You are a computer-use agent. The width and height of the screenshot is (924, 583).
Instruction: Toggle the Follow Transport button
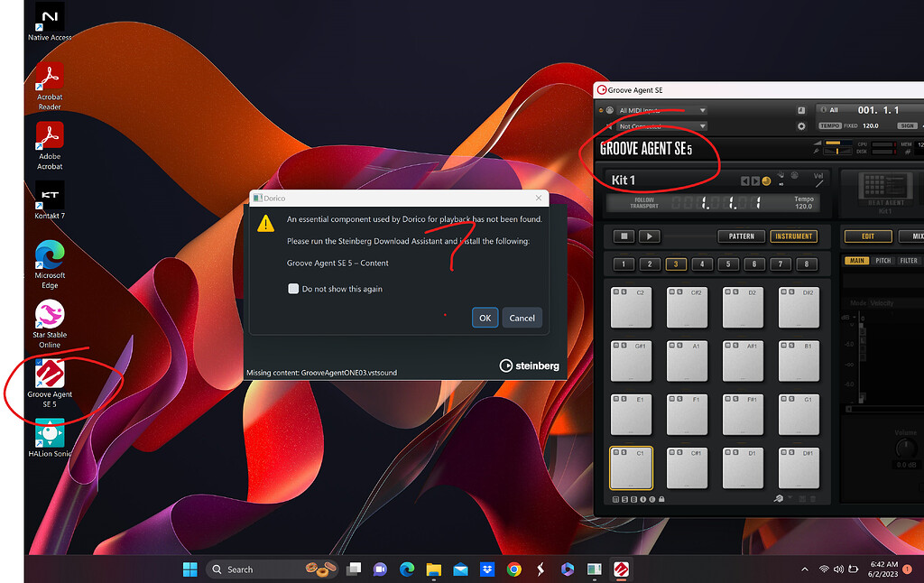point(644,203)
